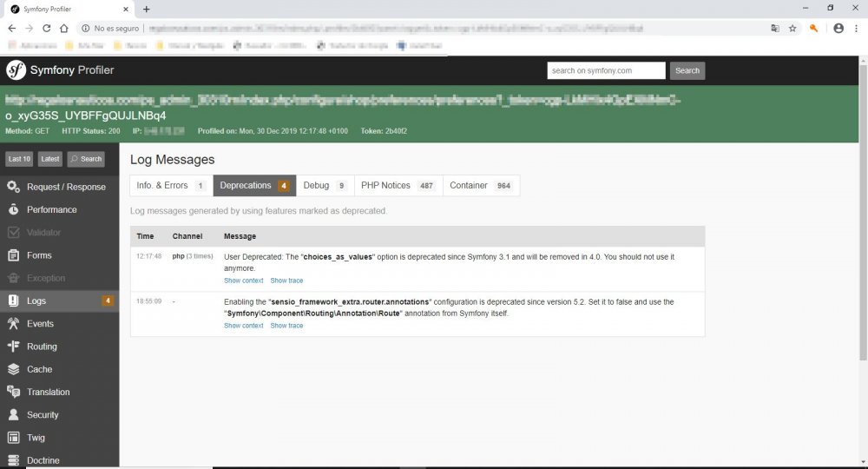The image size is (868, 469).
Task: Go to browser home page icon
Action: pyautogui.click(x=64, y=29)
